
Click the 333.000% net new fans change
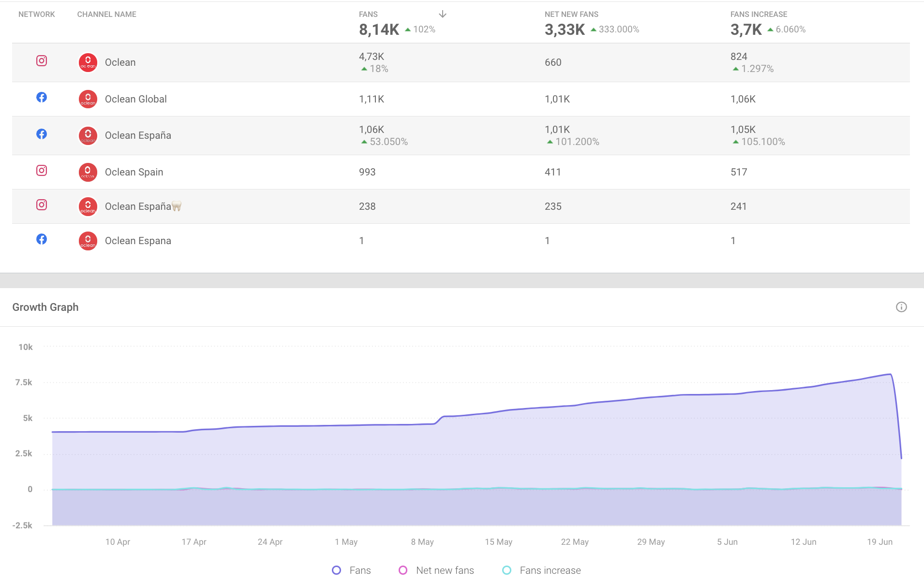click(x=615, y=29)
